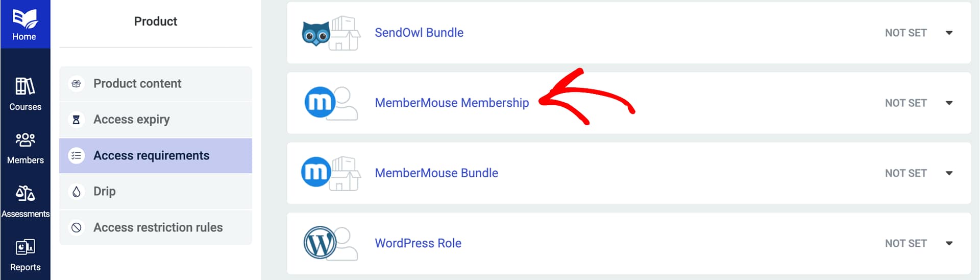Click the WordPress Role logo icon

click(x=320, y=243)
